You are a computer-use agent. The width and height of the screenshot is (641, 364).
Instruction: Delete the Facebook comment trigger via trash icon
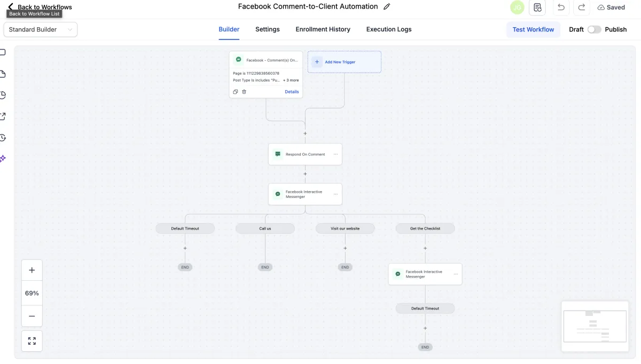point(244,92)
